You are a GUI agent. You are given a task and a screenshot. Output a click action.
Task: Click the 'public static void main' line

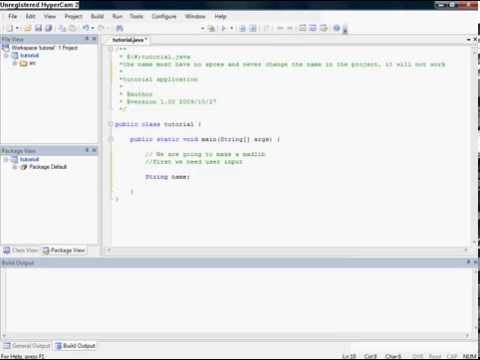pyautogui.click(x=205, y=139)
